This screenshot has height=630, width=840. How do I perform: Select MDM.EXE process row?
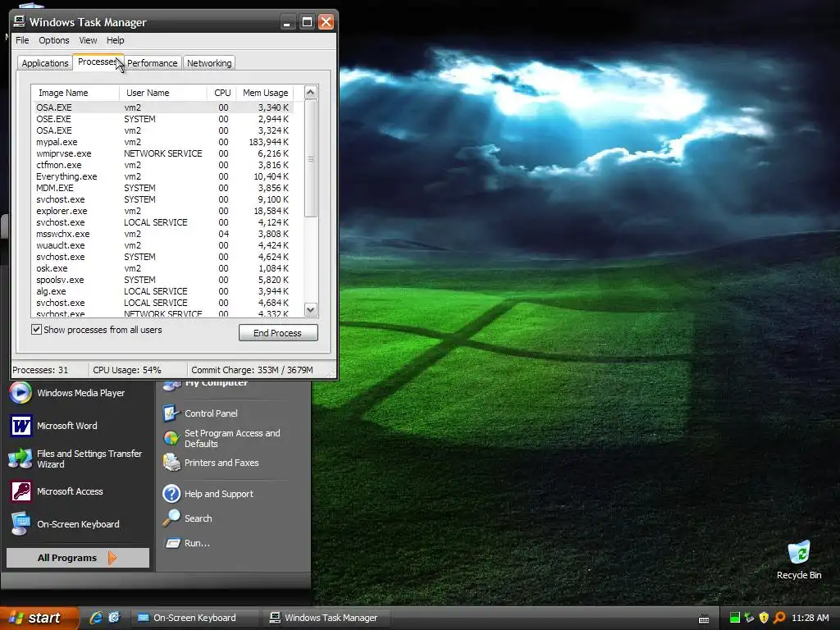(163, 188)
